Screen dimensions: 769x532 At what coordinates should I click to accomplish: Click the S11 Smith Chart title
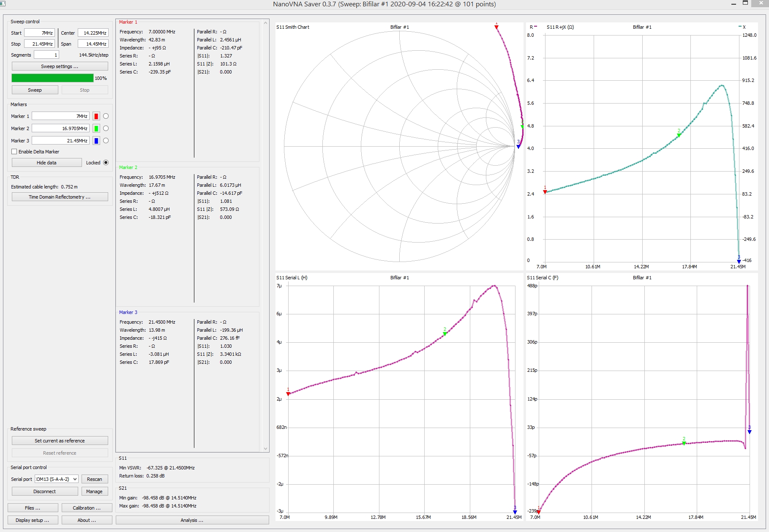[x=293, y=27]
